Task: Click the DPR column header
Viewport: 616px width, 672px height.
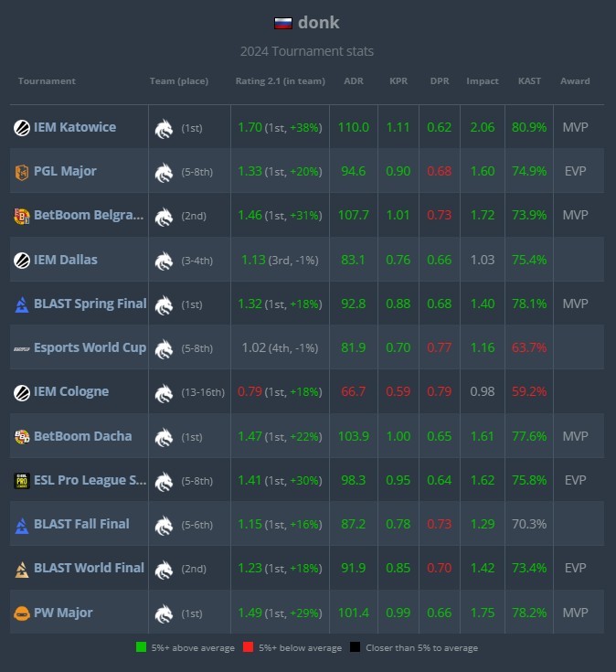Action: [x=440, y=81]
